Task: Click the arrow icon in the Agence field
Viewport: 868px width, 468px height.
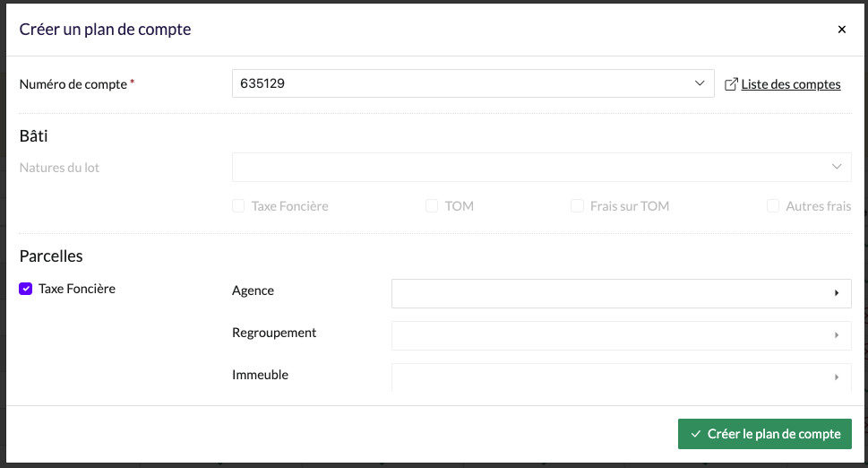Action: coord(836,293)
